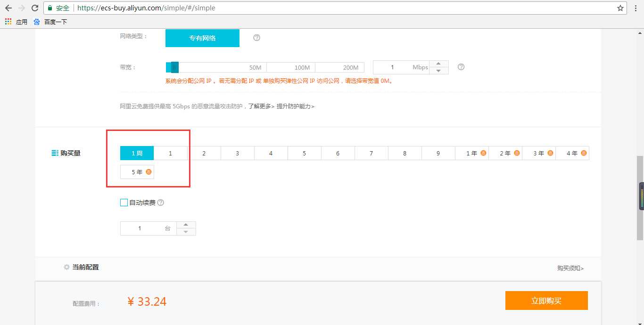Select the 8 month duration option
Image resolution: width=644 pixels, height=325 pixels.
pos(405,153)
